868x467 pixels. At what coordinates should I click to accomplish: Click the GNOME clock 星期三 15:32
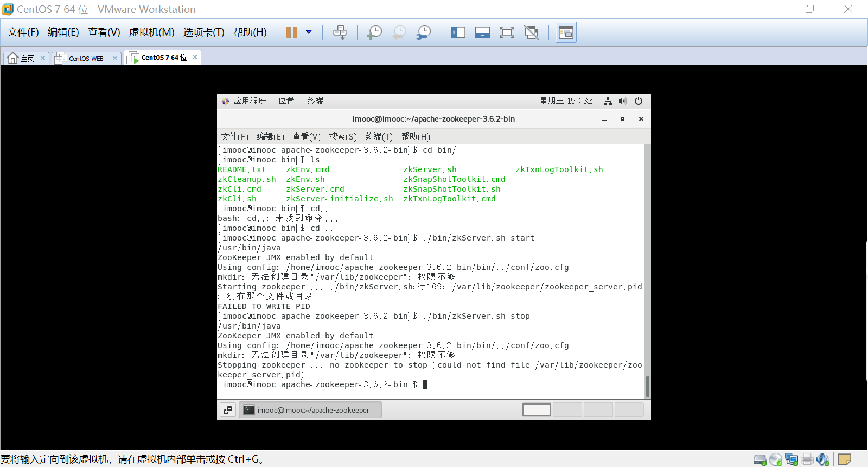[x=566, y=101]
